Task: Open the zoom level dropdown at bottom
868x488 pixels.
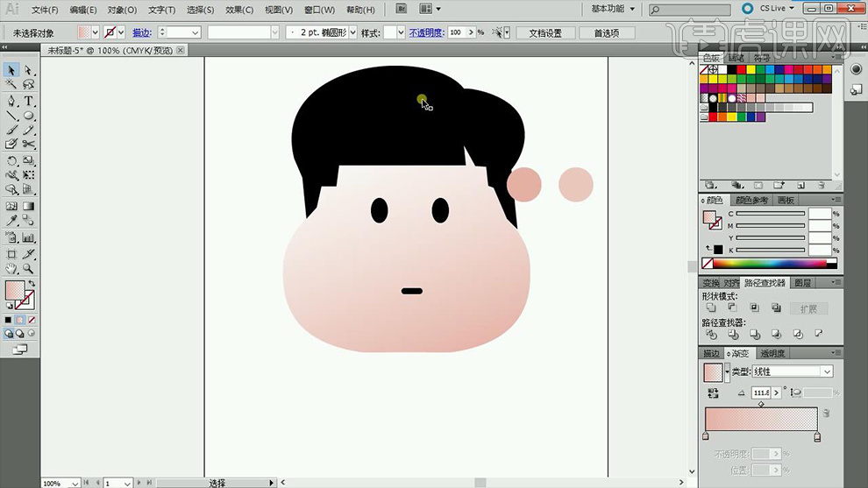Action: pos(75,483)
